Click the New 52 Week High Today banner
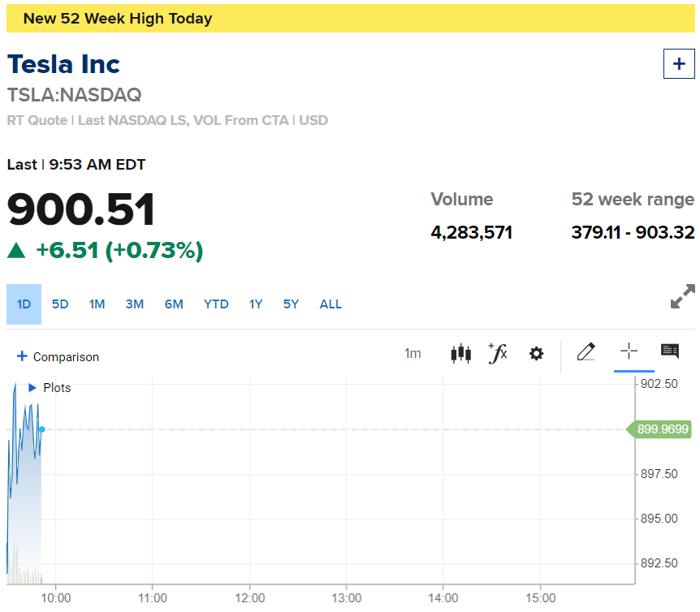Screen dimensions: 700x612 click(x=351, y=19)
